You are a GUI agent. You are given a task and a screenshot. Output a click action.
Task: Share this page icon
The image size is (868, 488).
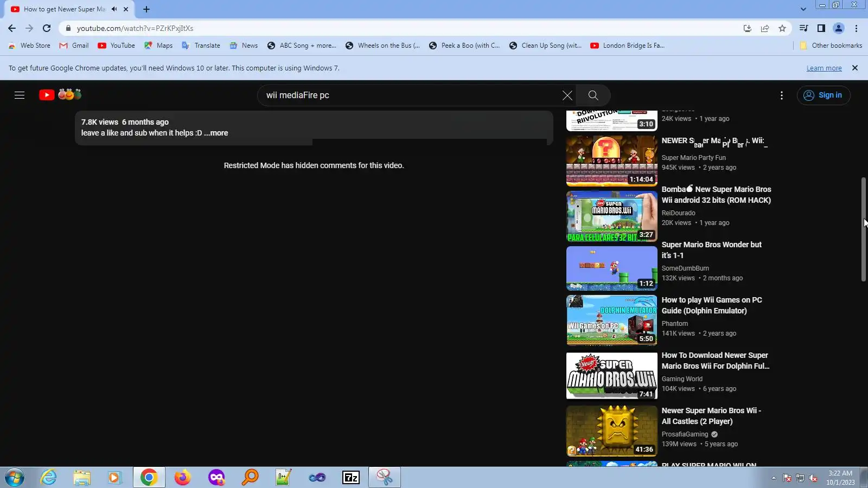[764, 28]
